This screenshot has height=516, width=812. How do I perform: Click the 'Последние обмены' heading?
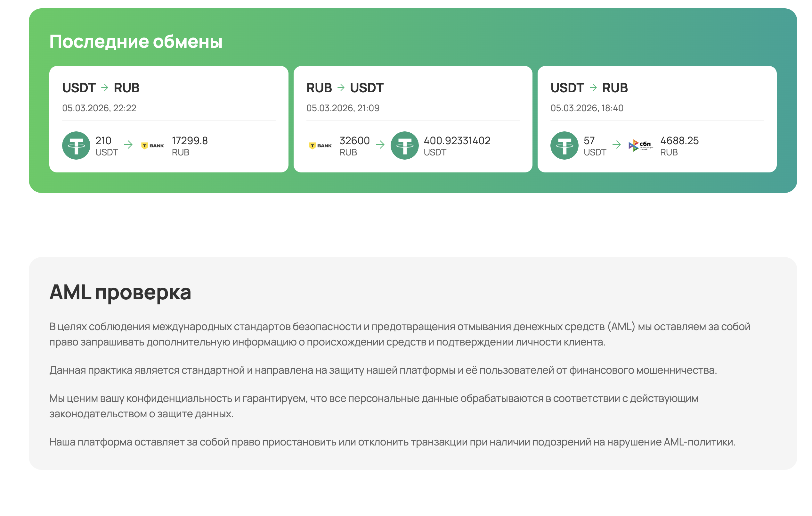click(x=135, y=42)
